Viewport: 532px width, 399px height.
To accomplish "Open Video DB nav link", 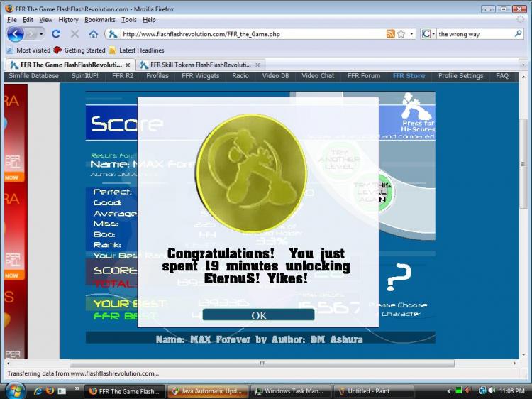I will point(275,76).
